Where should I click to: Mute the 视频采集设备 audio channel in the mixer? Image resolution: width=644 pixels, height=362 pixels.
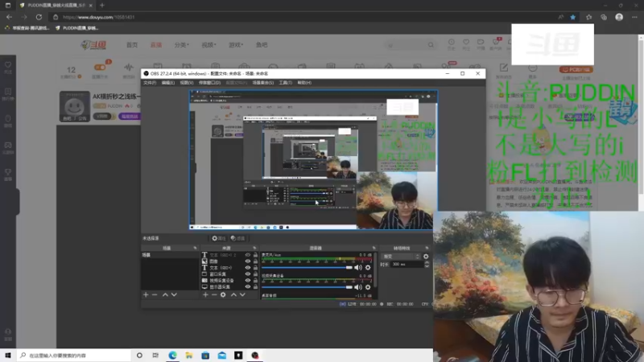pos(358,287)
